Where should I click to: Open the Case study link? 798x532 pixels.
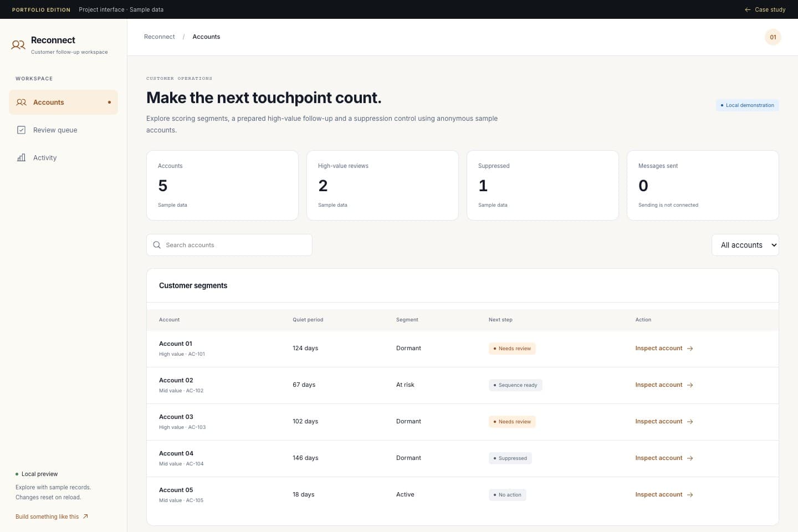[765, 9]
